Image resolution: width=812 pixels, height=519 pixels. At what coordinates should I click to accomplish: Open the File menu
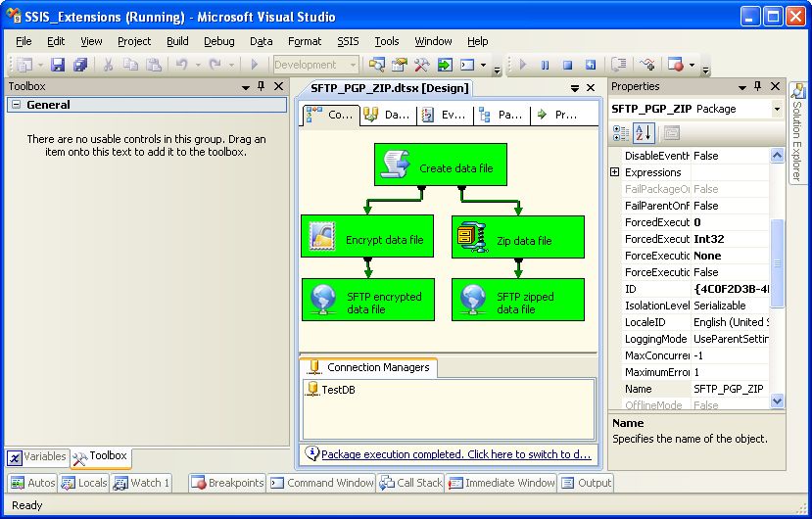click(24, 41)
